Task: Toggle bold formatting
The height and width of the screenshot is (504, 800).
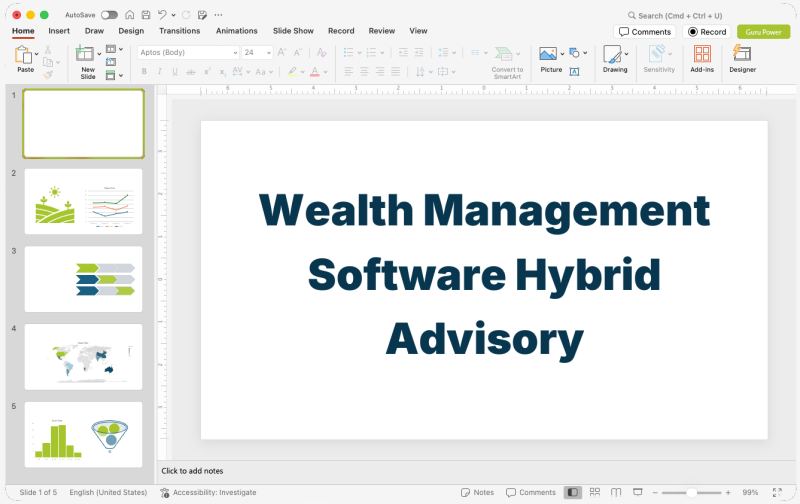Action: click(x=144, y=72)
